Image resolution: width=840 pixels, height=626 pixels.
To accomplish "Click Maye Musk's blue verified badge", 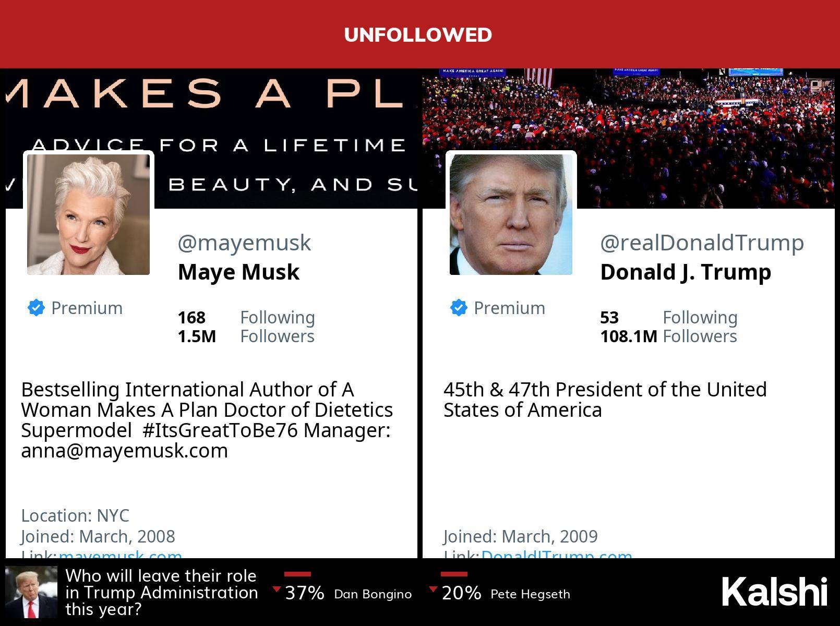I will 36,308.
